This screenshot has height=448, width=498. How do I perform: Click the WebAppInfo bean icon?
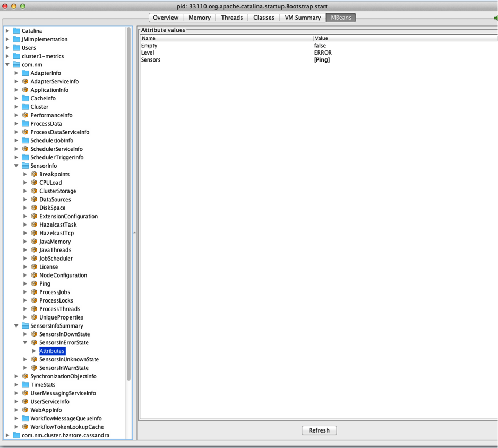pos(25,410)
